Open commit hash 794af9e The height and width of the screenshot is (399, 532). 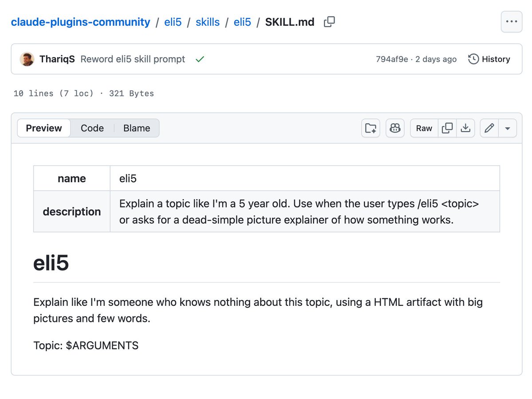click(392, 59)
